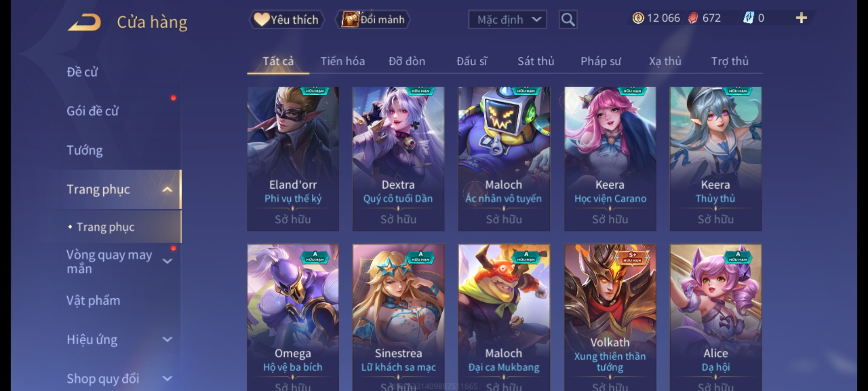This screenshot has width=868, height=391.
Task: Expand the Shop quy đổi section
Action: coord(167,379)
